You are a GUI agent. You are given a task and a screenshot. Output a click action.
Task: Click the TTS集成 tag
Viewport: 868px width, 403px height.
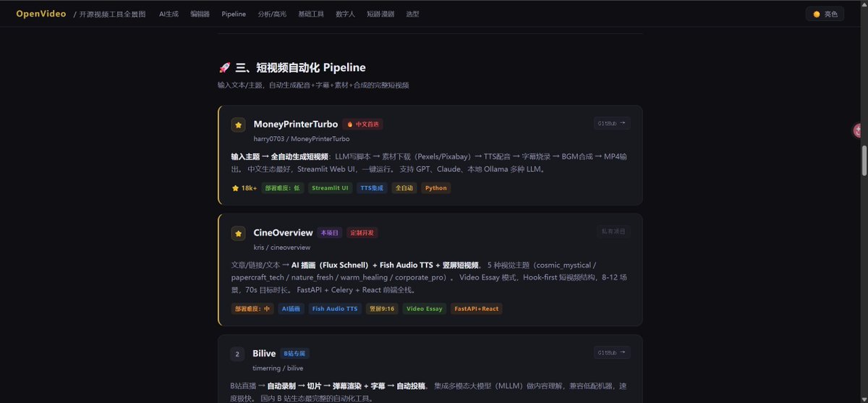371,188
